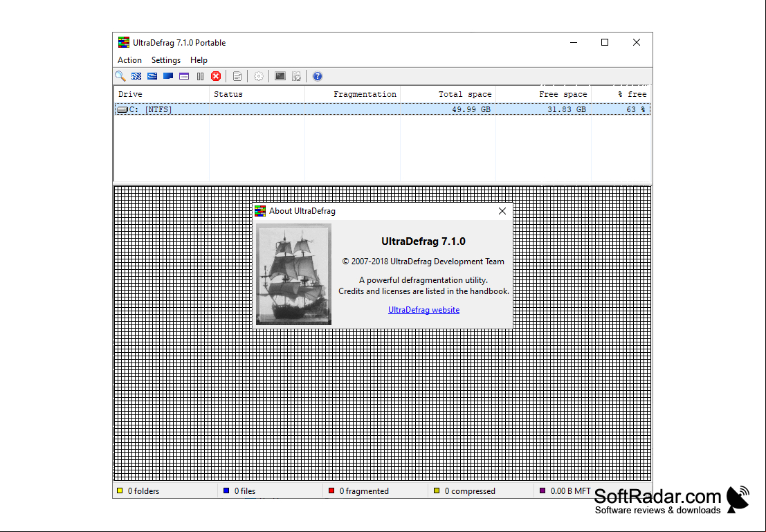The image size is (766, 532).
Task: Stop the job with red X icon
Action: coord(216,76)
